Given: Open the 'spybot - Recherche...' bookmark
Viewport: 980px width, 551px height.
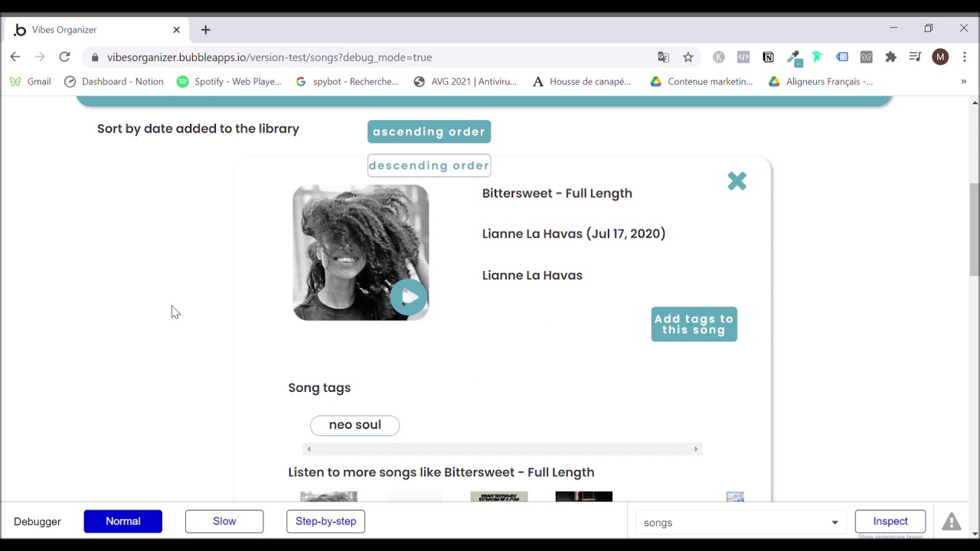Looking at the screenshot, I should click(x=347, y=82).
